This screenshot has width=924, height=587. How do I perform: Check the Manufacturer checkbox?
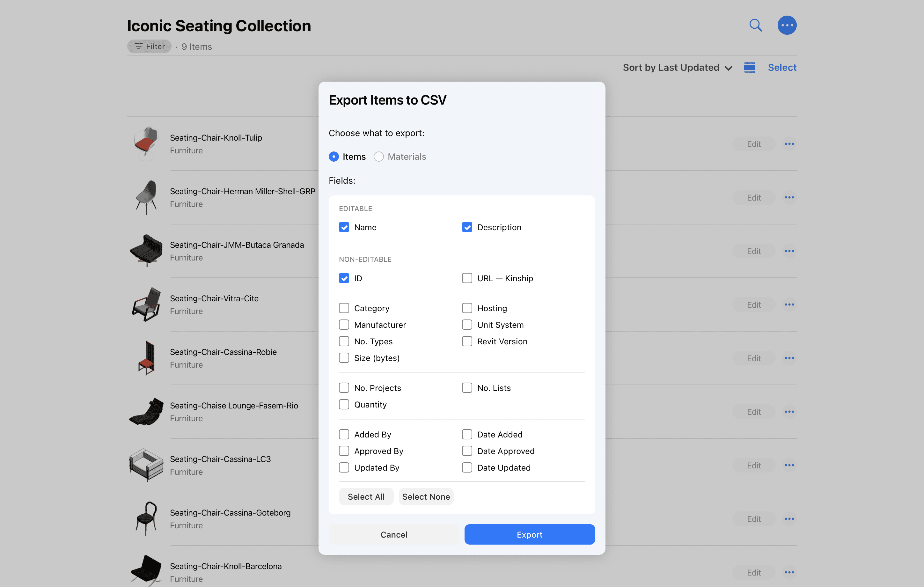point(344,325)
